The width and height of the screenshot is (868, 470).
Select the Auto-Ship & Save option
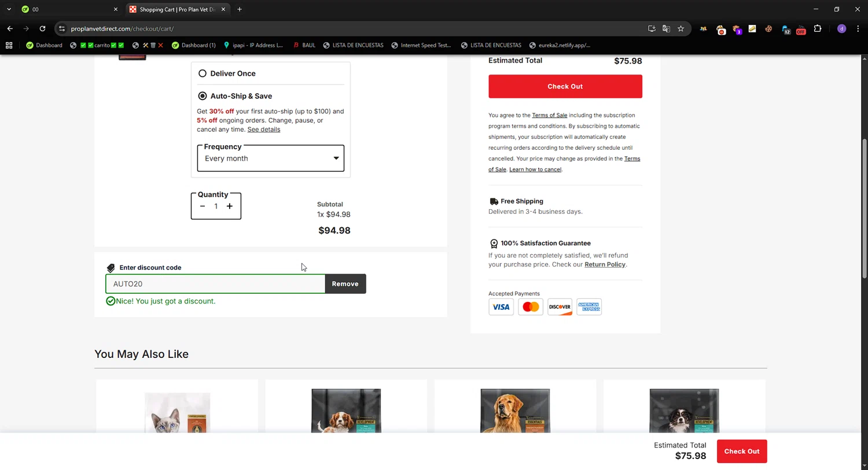[203, 96]
